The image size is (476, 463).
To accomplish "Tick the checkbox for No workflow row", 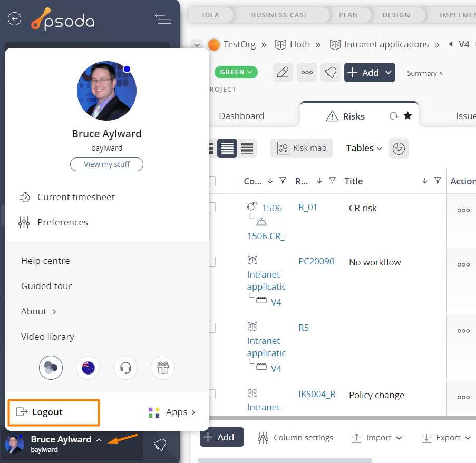I will point(211,262).
